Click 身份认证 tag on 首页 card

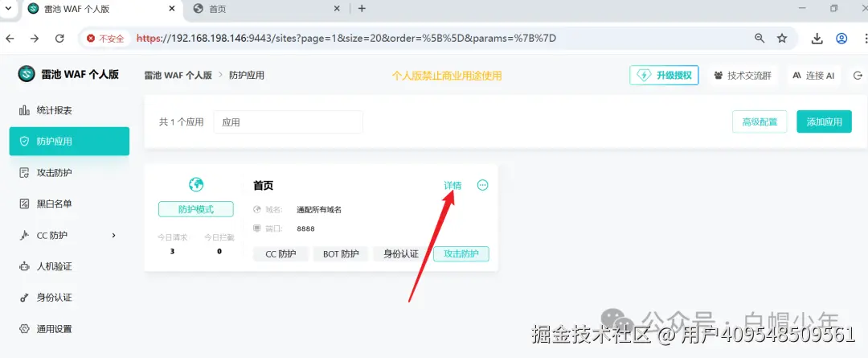point(401,254)
